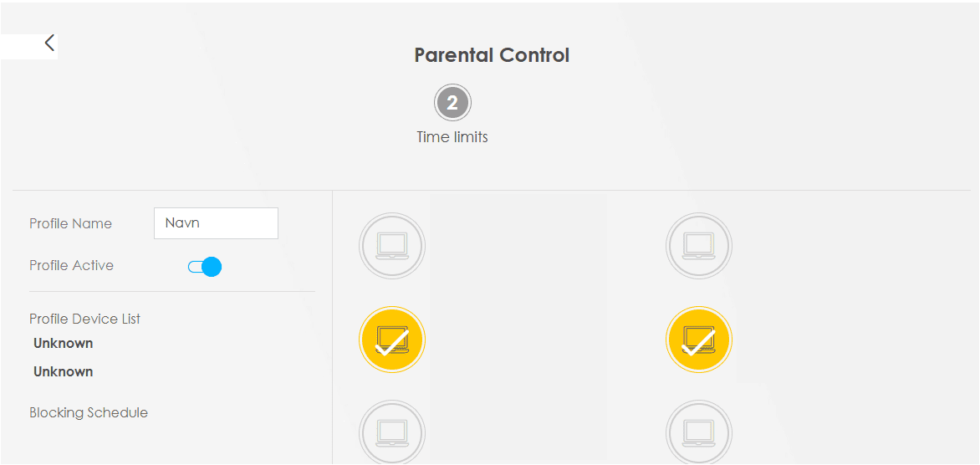Deselect the left yellow checked device
This screenshot has height=465, width=980.
pos(392,340)
